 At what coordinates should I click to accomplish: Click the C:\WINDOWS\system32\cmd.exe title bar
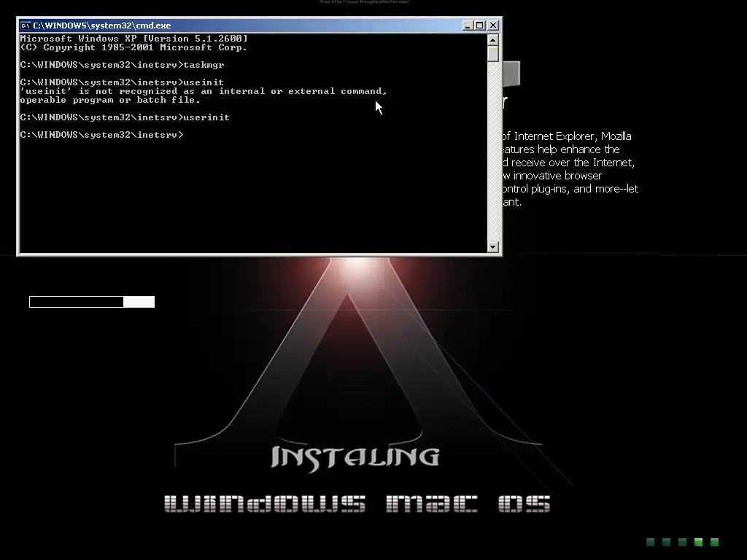(260, 26)
